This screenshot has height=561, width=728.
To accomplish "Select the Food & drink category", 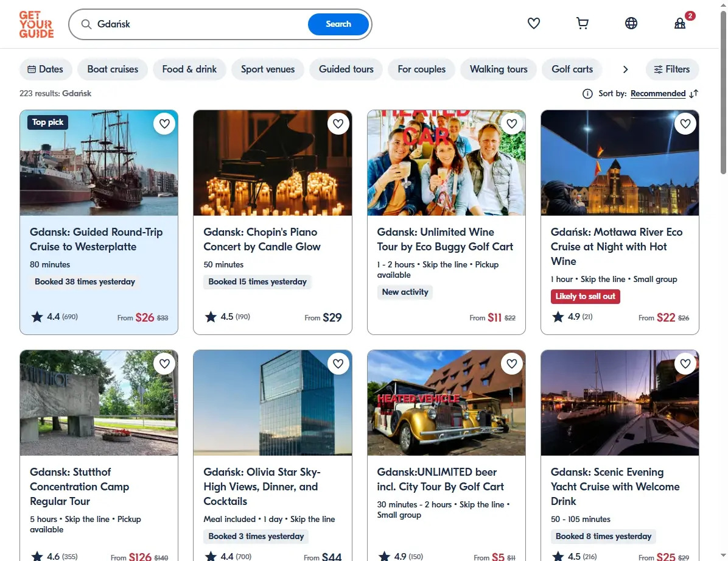I will tap(189, 69).
